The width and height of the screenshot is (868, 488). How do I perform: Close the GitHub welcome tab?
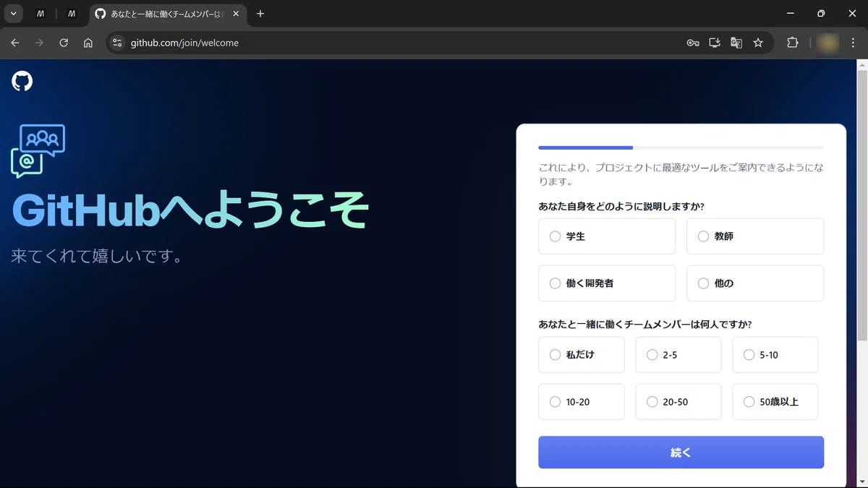click(x=236, y=14)
